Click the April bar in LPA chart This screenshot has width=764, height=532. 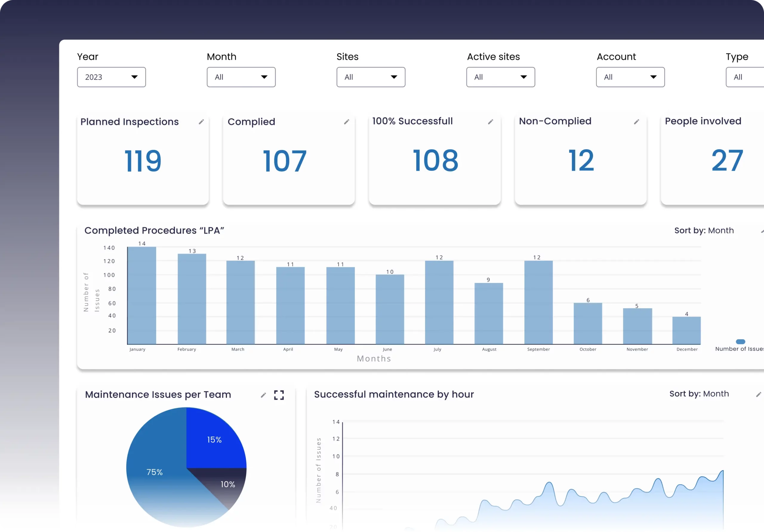pos(290,306)
